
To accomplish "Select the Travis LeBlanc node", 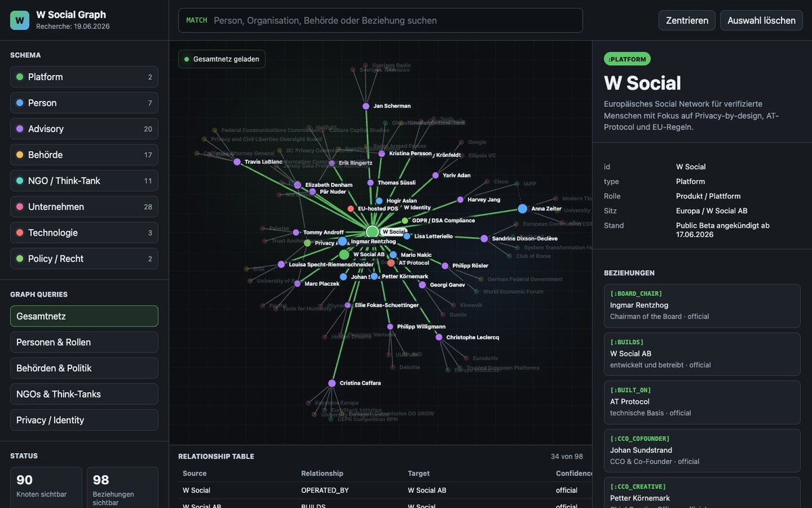I will (237, 162).
